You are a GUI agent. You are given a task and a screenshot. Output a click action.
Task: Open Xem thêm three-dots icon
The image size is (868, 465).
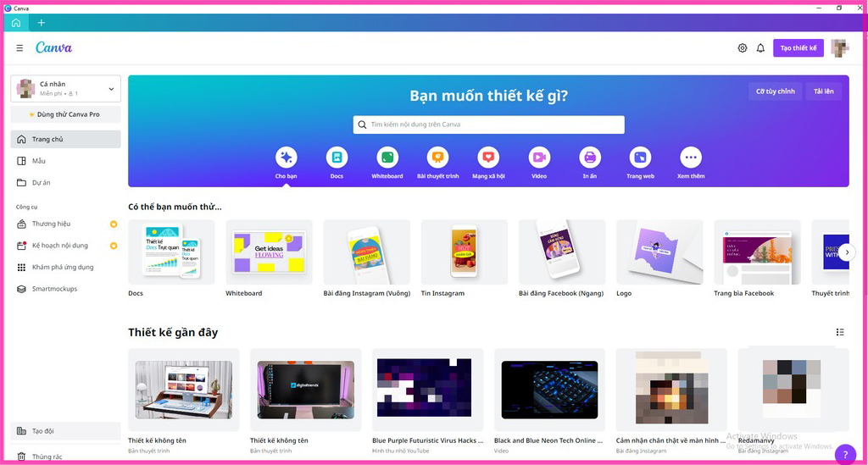(691, 158)
